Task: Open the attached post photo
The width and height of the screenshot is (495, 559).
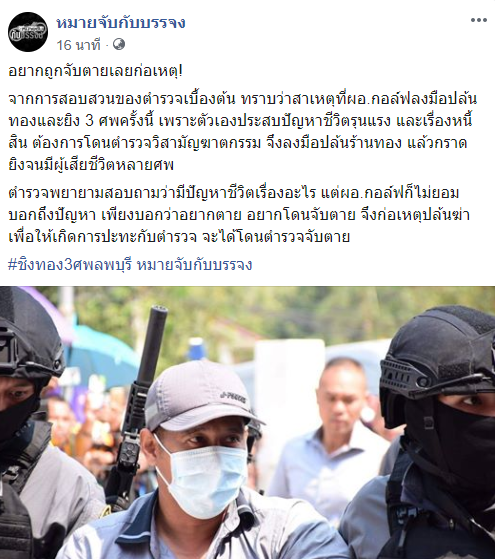Action: (x=248, y=422)
